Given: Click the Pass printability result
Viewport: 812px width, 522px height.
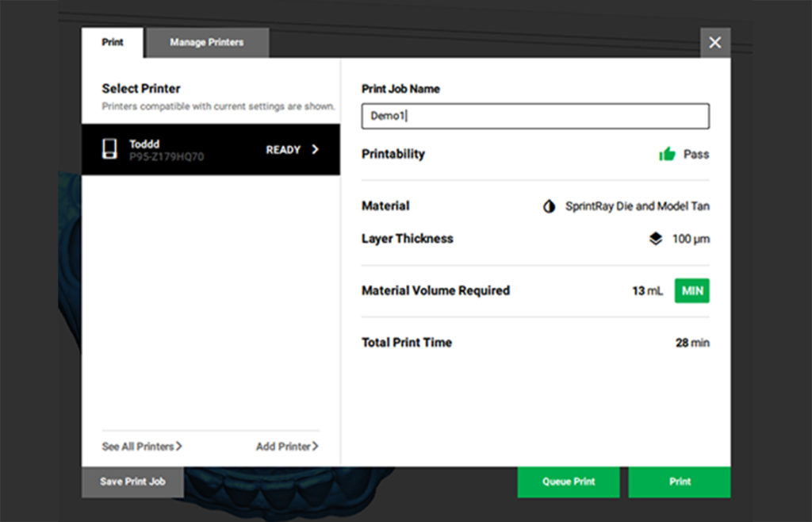Looking at the screenshot, I should point(695,155).
